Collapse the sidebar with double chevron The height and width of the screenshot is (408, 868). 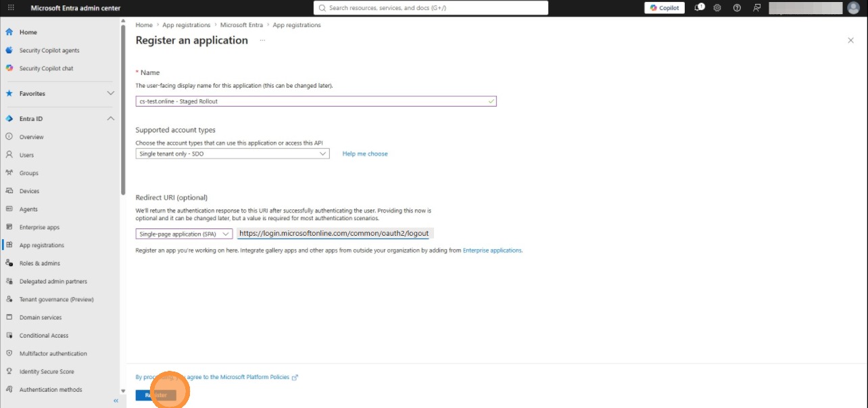coord(116,401)
